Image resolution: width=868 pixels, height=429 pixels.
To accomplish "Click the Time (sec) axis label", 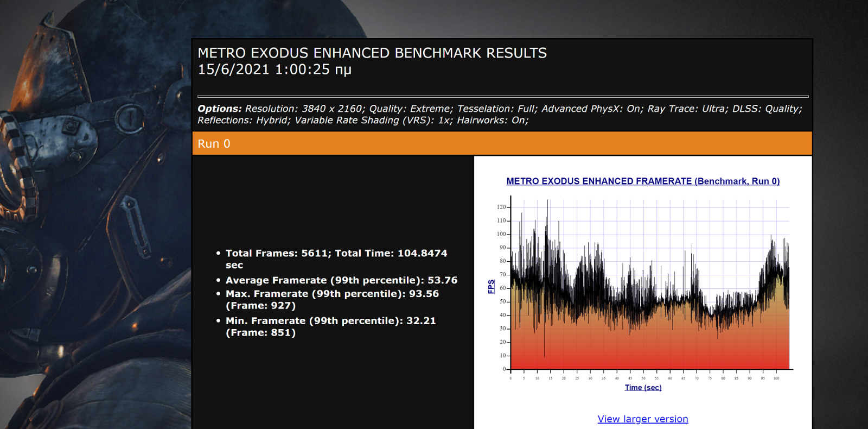I will tap(643, 387).
